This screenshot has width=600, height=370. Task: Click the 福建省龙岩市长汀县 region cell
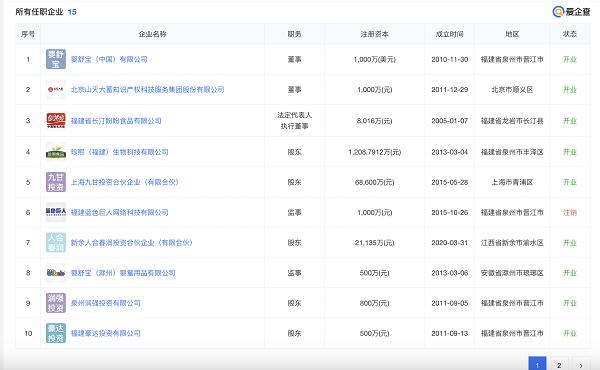(512, 121)
